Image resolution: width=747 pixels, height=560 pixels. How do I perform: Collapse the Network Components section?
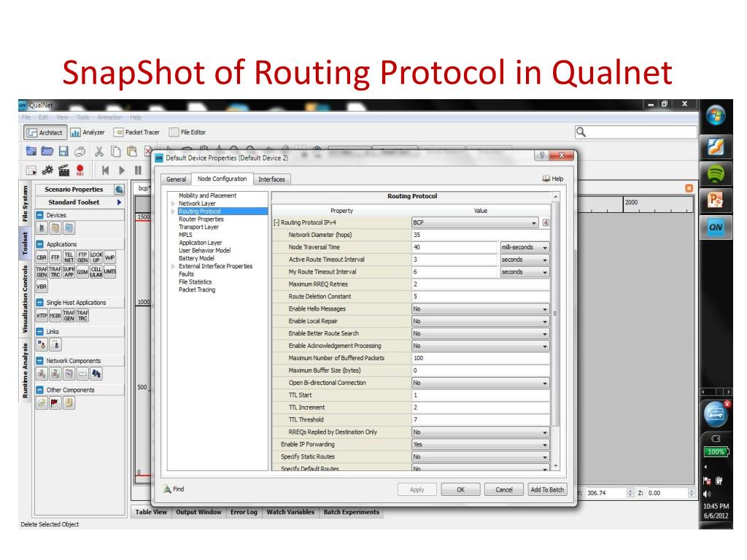(40, 361)
